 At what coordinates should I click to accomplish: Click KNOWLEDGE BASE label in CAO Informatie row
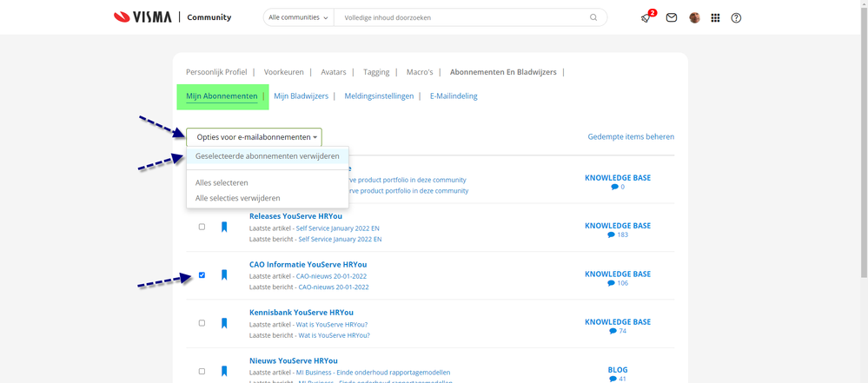pos(618,274)
